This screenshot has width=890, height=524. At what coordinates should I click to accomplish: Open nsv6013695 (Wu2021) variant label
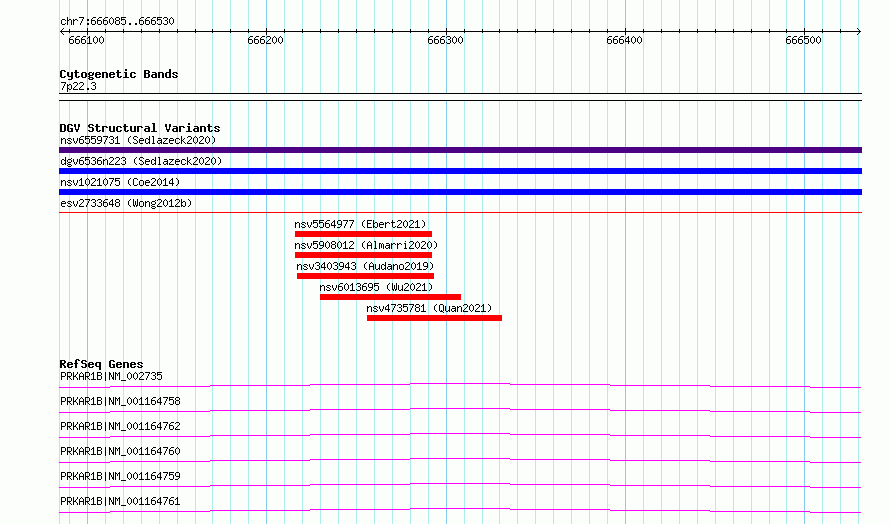[376, 287]
